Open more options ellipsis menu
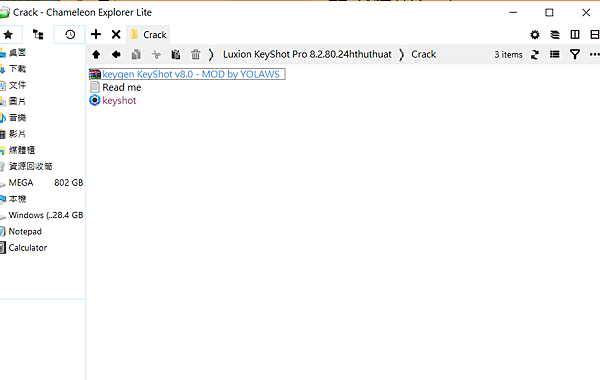This screenshot has height=380, width=600. coord(595,55)
